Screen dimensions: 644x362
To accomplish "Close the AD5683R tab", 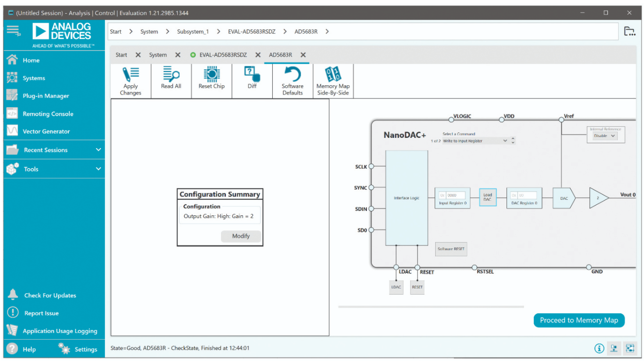I will pyautogui.click(x=303, y=55).
